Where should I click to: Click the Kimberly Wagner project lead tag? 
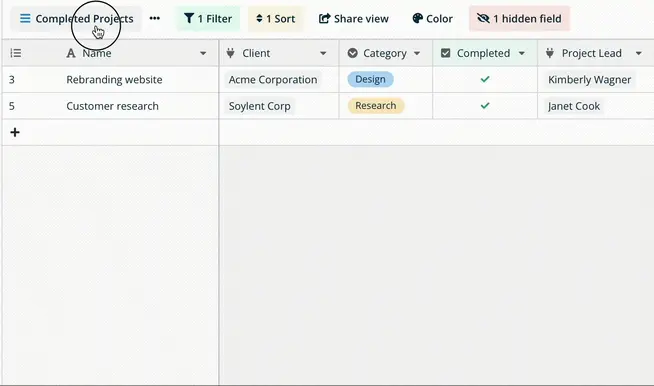[589, 80]
